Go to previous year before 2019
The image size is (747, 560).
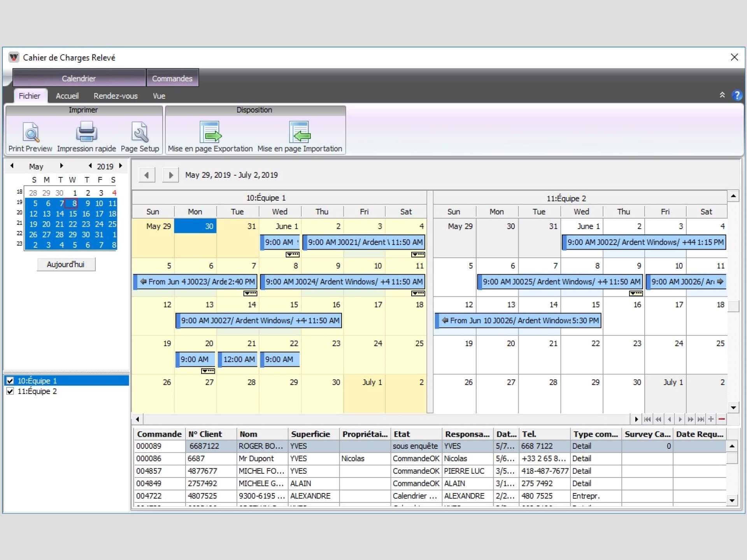coord(90,166)
